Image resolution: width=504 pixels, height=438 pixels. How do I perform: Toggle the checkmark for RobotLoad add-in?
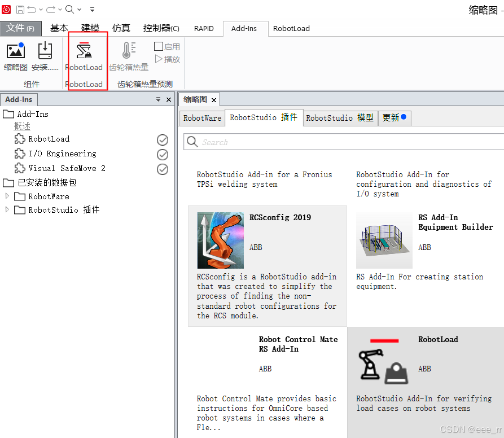[163, 140]
